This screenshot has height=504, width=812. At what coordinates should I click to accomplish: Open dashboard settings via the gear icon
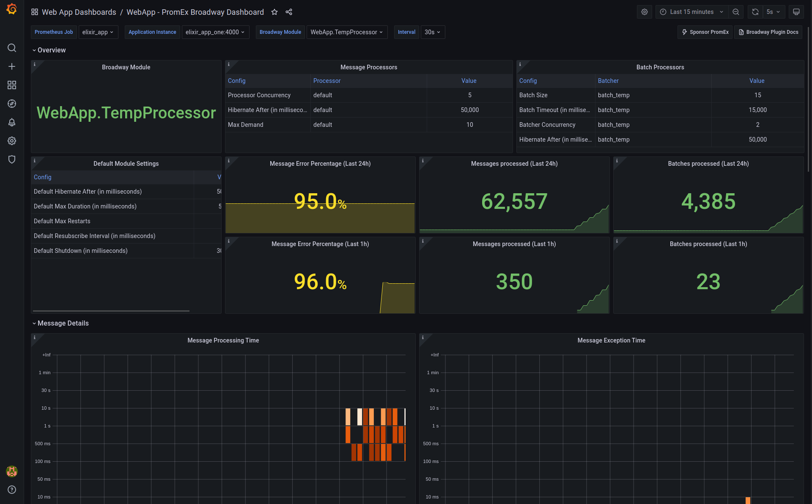point(645,12)
